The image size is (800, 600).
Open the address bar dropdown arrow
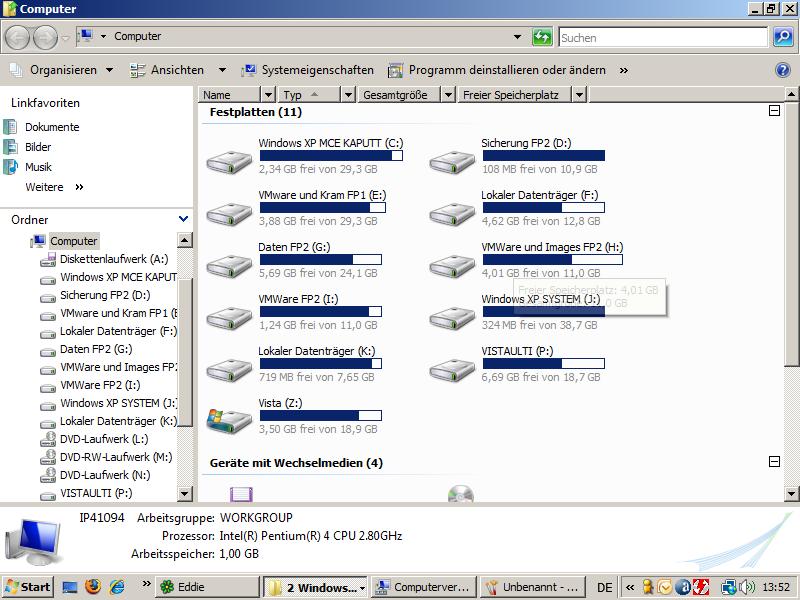(517, 37)
